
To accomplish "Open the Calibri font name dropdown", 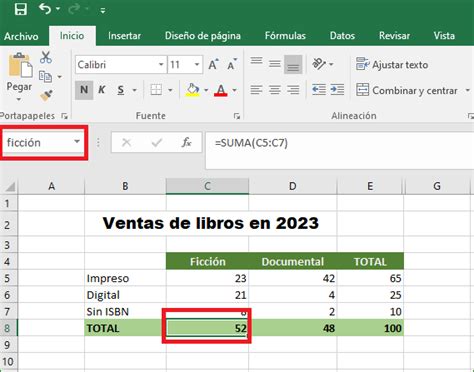I will pos(161,64).
